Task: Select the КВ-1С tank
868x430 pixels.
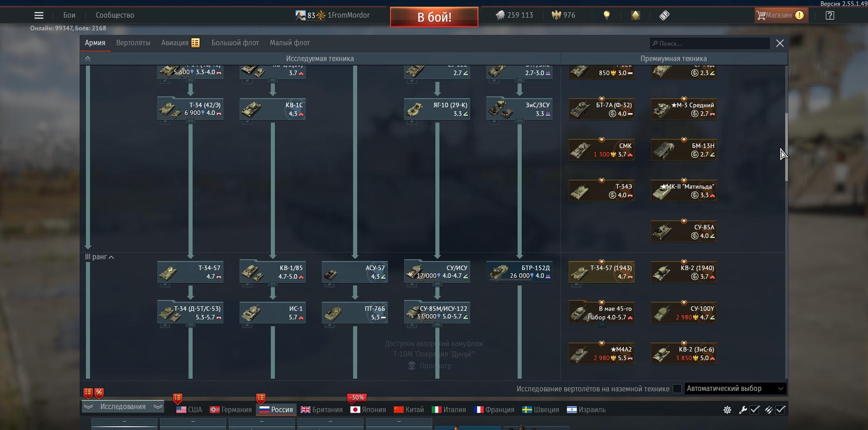Action: pyautogui.click(x=272, y=109)
